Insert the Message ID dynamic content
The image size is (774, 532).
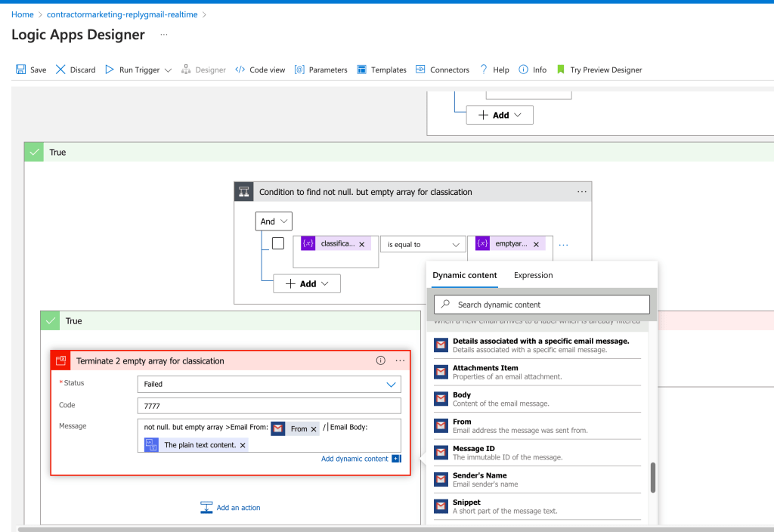(537, 453)
